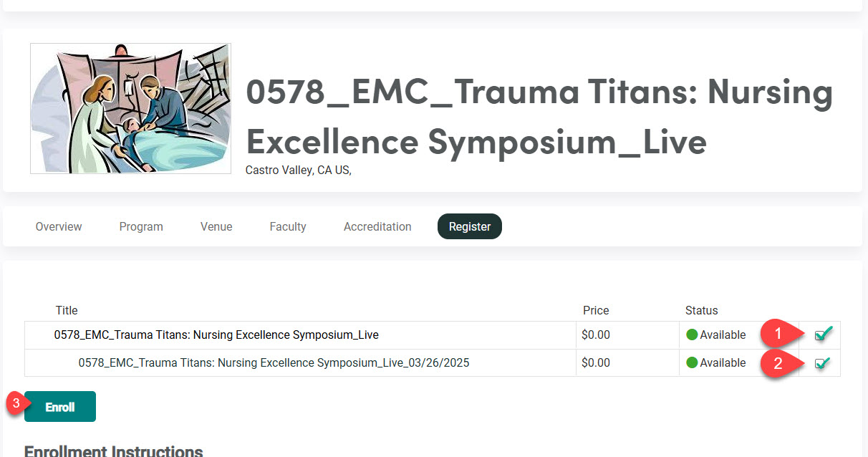The image size is (868, 457).
Task: Click the Castro Valley, CA US location text
Action: tap(298, 170)
